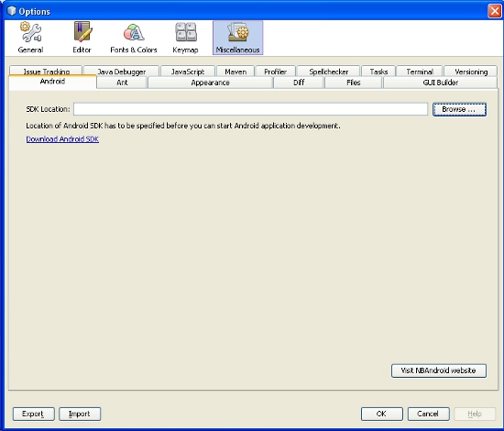
Task: Confirm the dialog with OK
Action: pos(381,414)
